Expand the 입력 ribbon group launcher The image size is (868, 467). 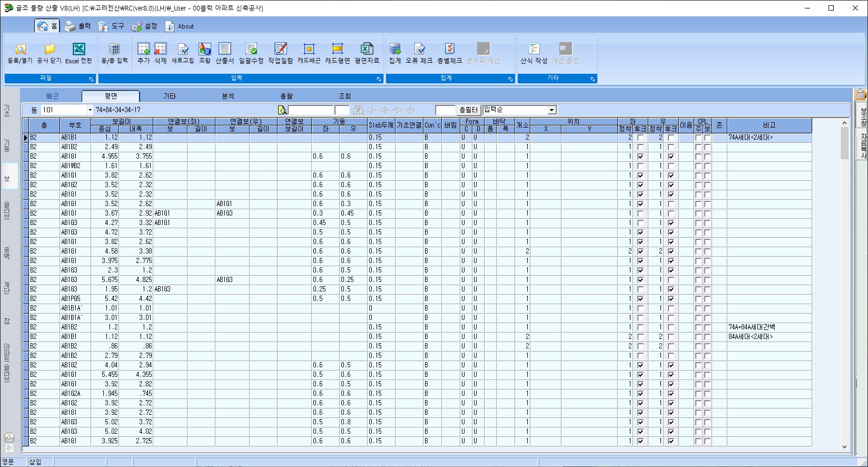click(x=379, y=79)
